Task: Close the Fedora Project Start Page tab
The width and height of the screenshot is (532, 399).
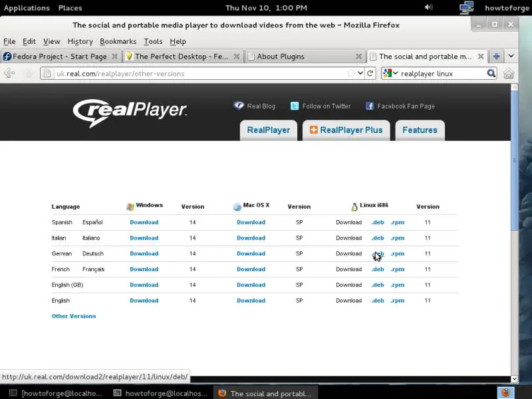Action: 114,57
